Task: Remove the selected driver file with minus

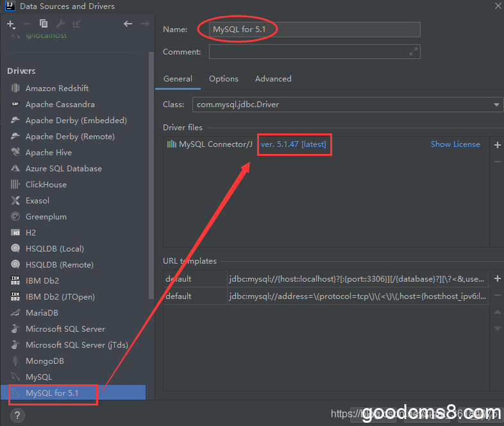Action: click(x=497, y=162)
